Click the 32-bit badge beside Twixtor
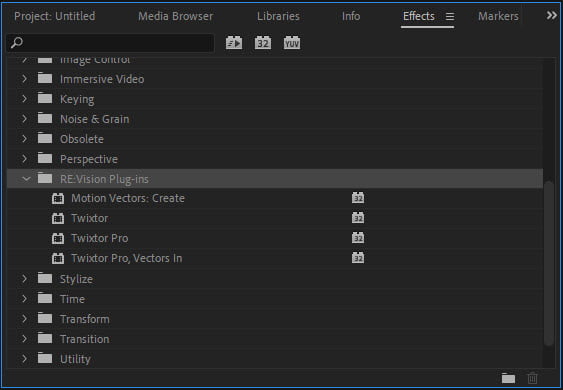 pyautogui.click(x=358, y=218)
